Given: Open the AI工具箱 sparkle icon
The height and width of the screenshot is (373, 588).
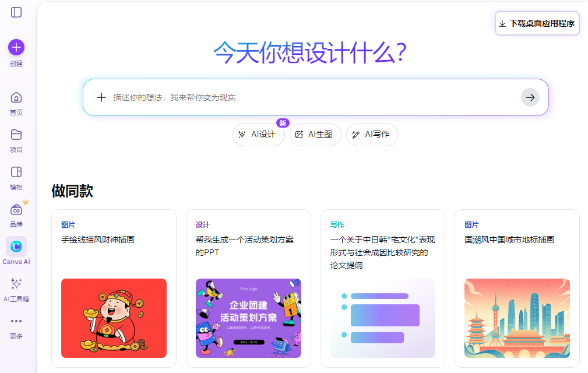Looking at the screenshot, I should tap(16, 284).
